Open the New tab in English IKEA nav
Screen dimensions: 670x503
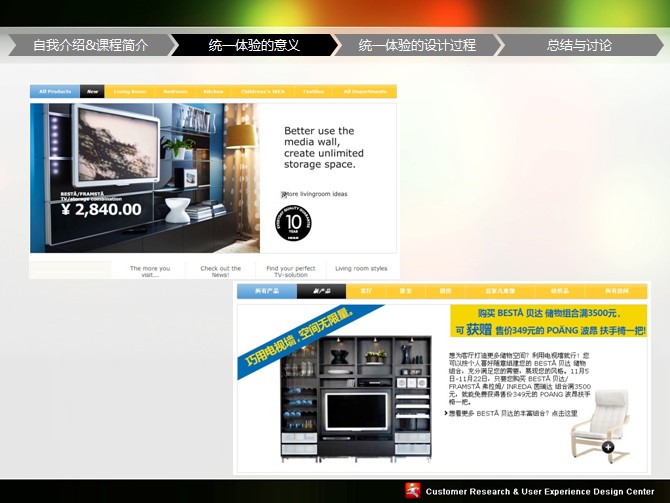click(x=92, y=91)
